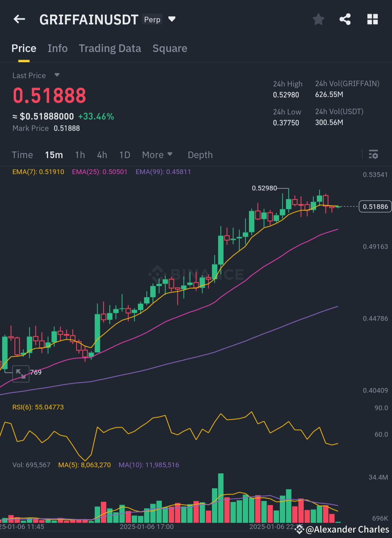The image size is (392, 538).
Task: Toggle the EMA(7) indicator label
Action: click(38, 171)
